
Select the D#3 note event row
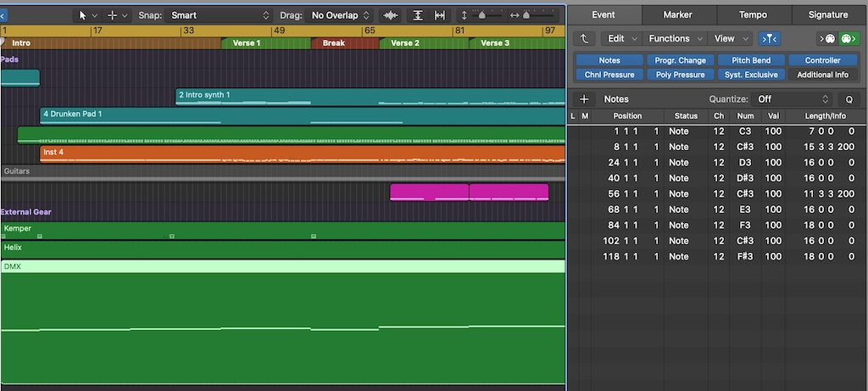[717, 178]
